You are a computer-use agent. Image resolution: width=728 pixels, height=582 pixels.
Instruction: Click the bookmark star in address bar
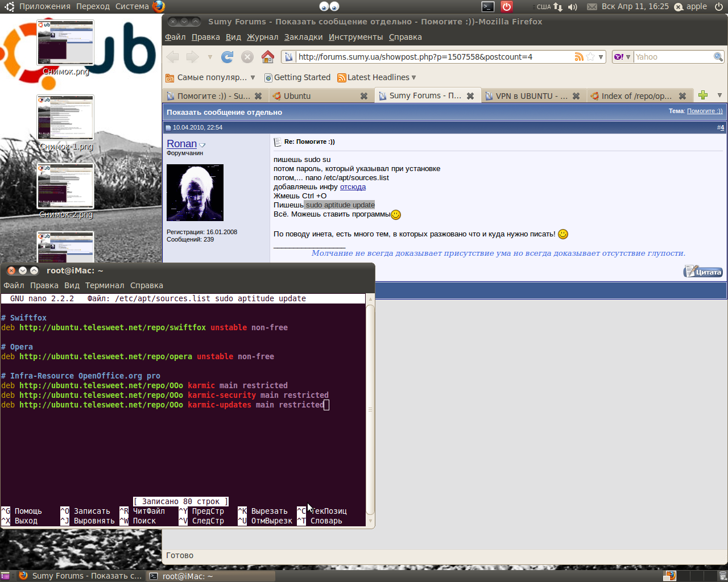[590, 57]
